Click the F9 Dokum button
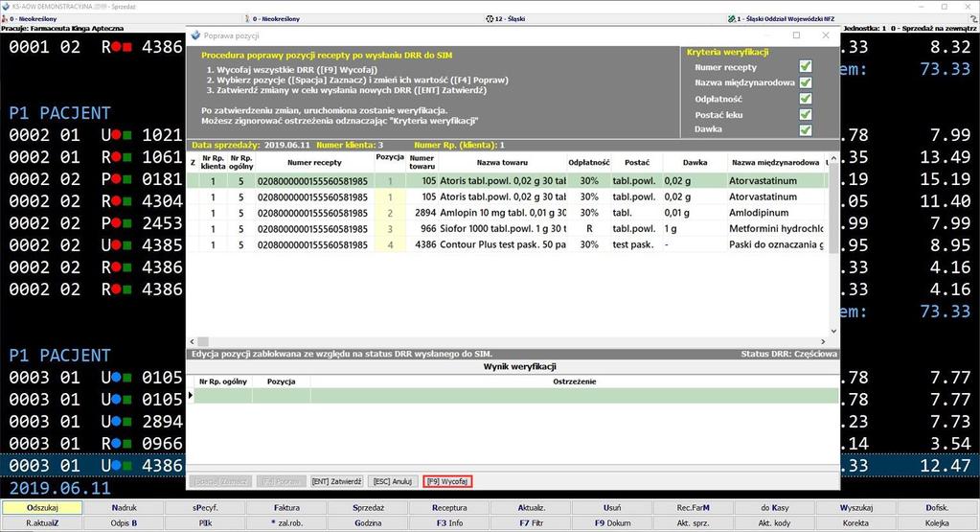The image size is (980, 532). pyautogui.click(x=612, y=523)
